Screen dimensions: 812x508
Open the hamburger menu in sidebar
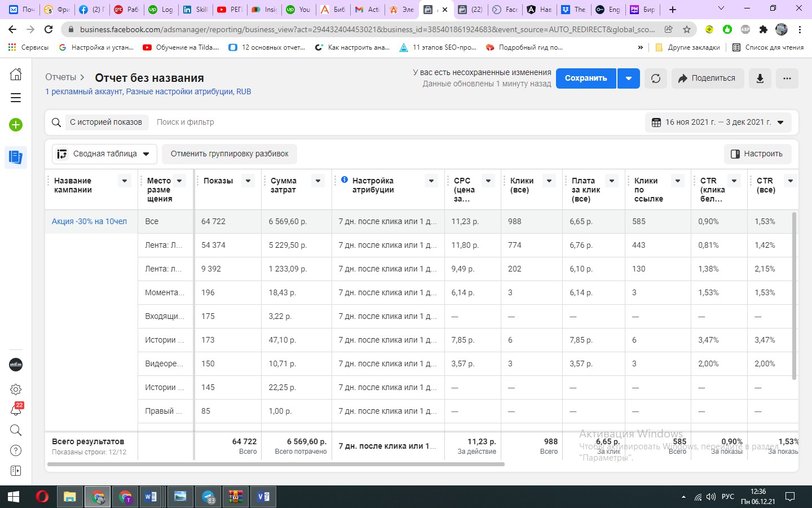pos(16,98)
